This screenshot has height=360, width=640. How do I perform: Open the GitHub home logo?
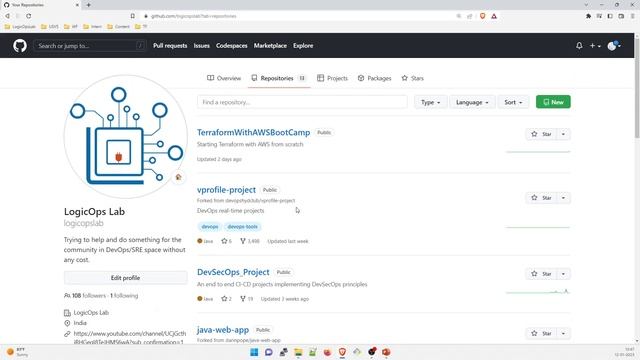tap(20, 45)
